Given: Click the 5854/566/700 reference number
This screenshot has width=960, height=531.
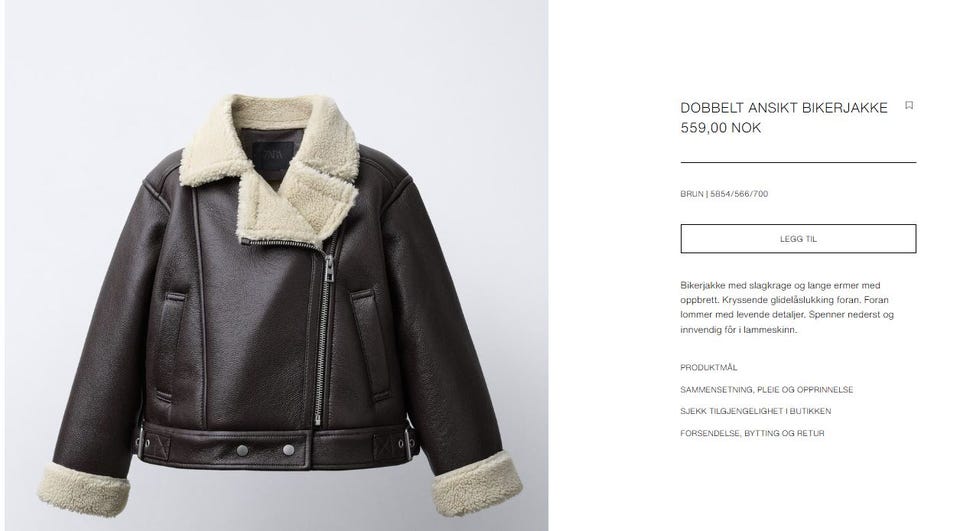Looking at the screenshot, I should (739, 194).
